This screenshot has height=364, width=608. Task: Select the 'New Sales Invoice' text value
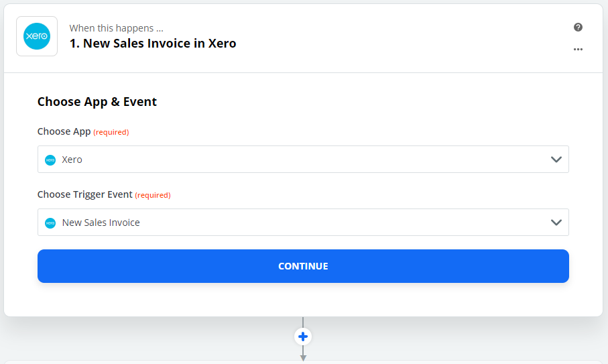pyautogui.click(x=101, y=223)
